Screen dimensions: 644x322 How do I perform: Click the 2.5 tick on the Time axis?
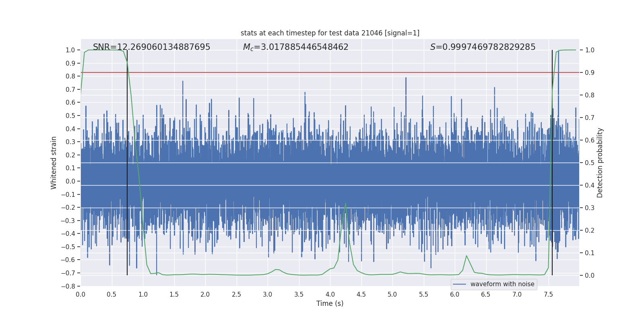click(x=237, y=295)
